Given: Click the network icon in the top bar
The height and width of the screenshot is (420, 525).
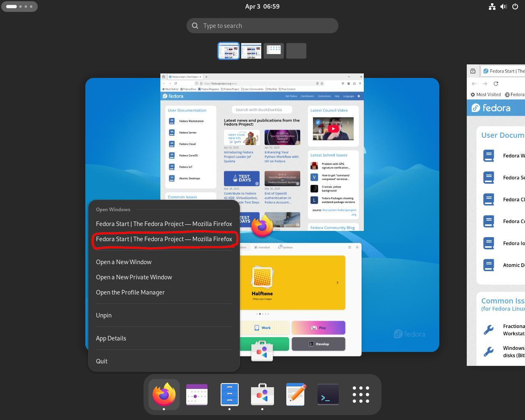Looking at the screenshot, I should click(492, 7).
